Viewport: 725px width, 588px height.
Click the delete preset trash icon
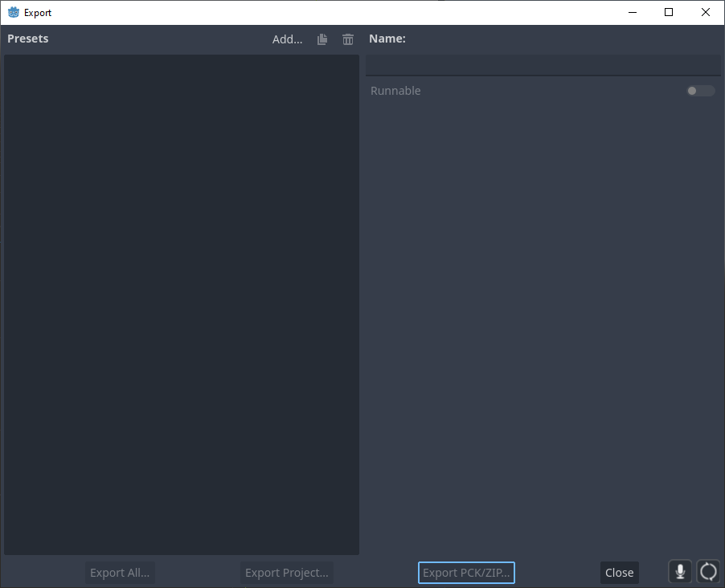(348, 39)
